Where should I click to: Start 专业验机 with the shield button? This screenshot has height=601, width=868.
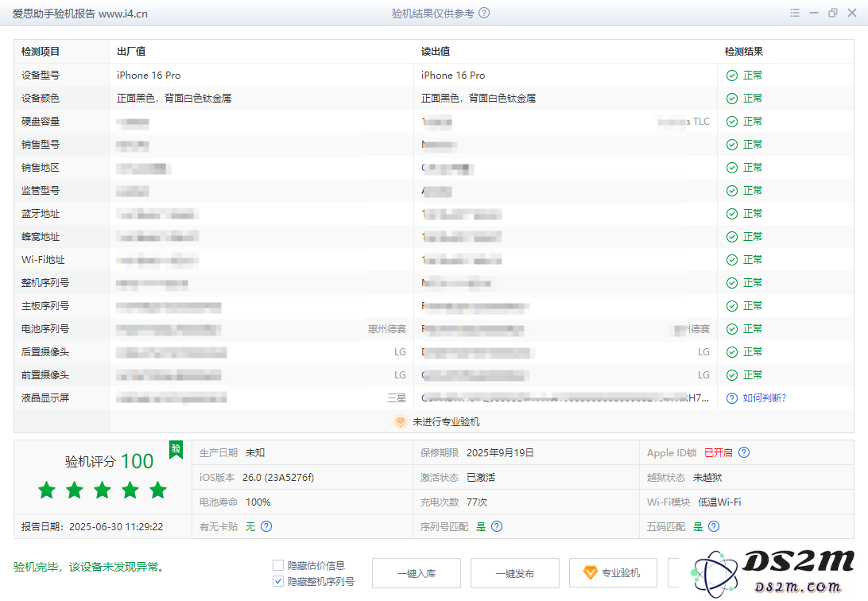(614, 573)
